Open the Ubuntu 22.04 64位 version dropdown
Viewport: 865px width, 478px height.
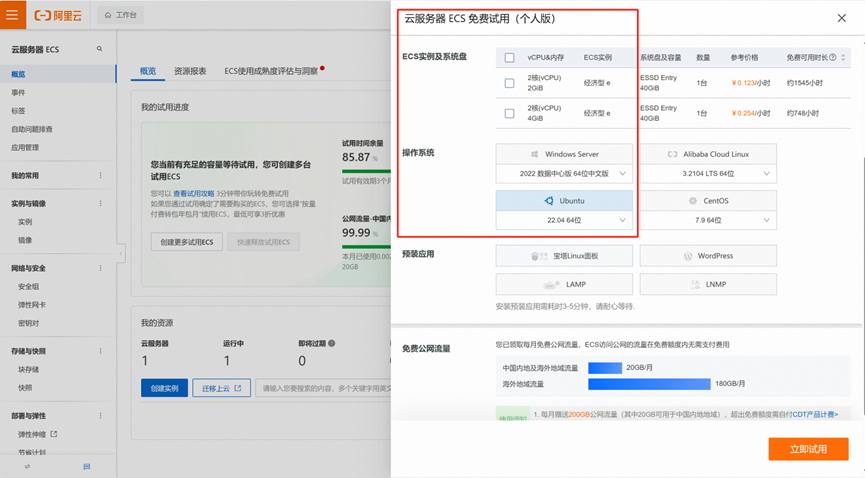tap(564, 220)
